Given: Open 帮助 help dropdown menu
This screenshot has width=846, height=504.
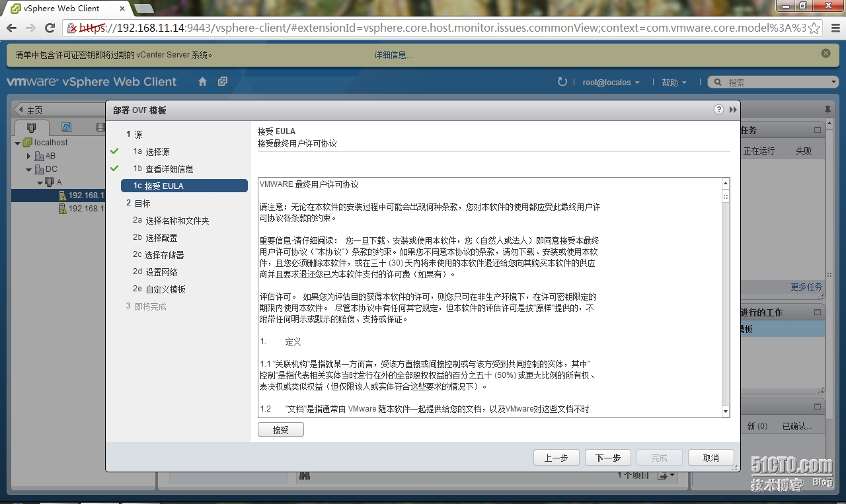Looking at the screenshot, I should (x=674, y=83).
